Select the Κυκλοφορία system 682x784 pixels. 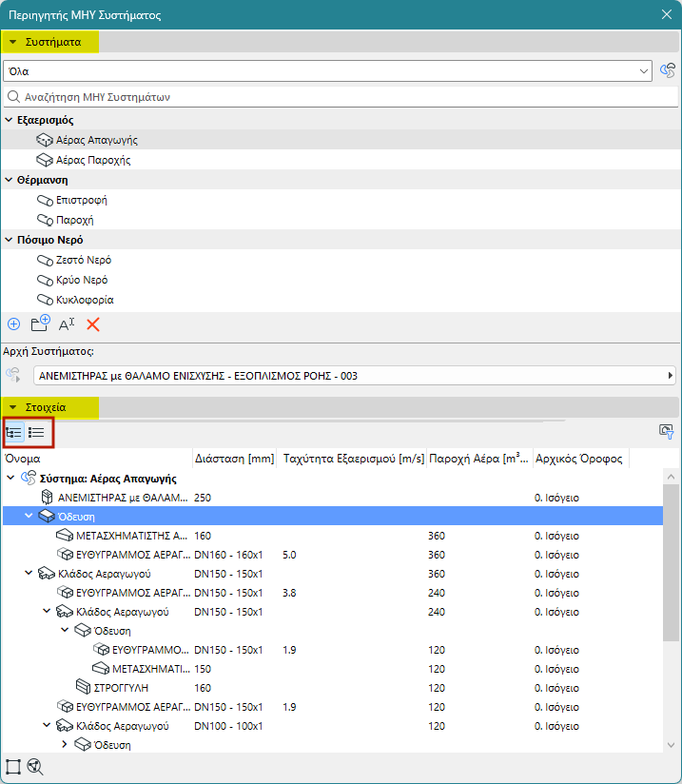coord(341,300)
